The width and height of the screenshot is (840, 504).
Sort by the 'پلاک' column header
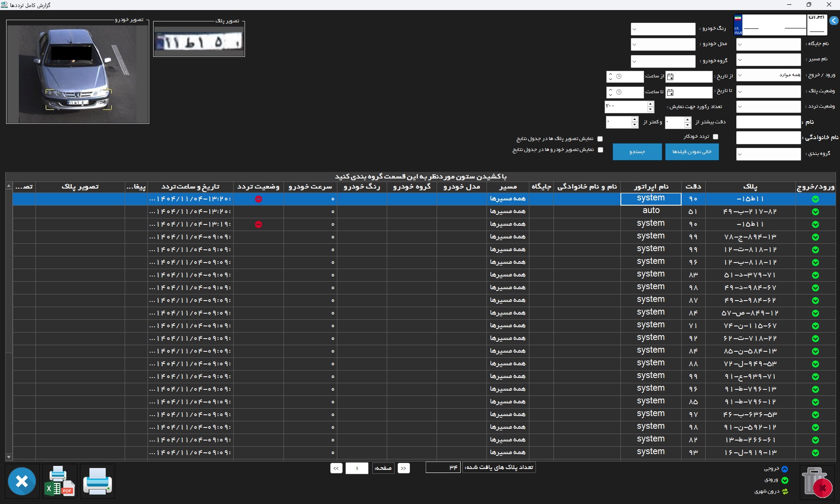(x=750, y=187)
